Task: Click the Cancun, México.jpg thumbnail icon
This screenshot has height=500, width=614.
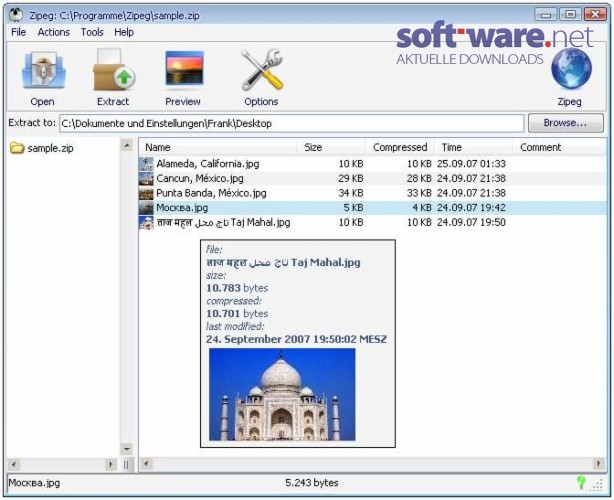Action: (x=146, y=179)
